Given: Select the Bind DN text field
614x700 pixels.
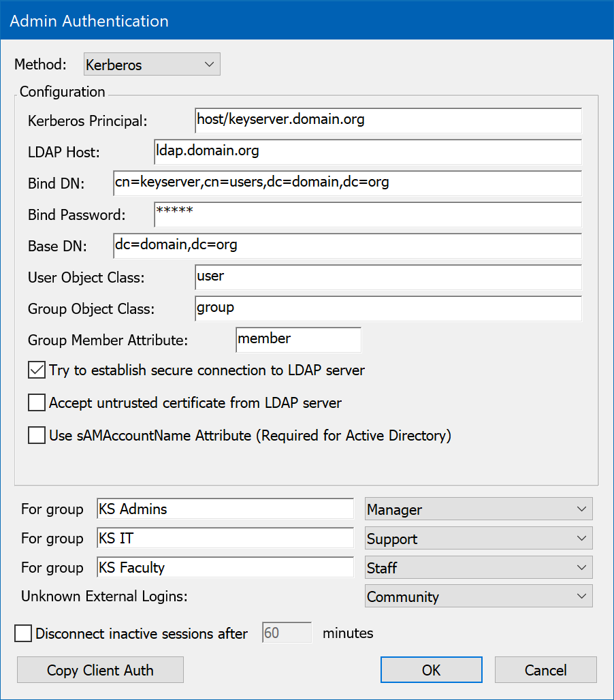Looking at the screenshot, I should click(347, 183).
